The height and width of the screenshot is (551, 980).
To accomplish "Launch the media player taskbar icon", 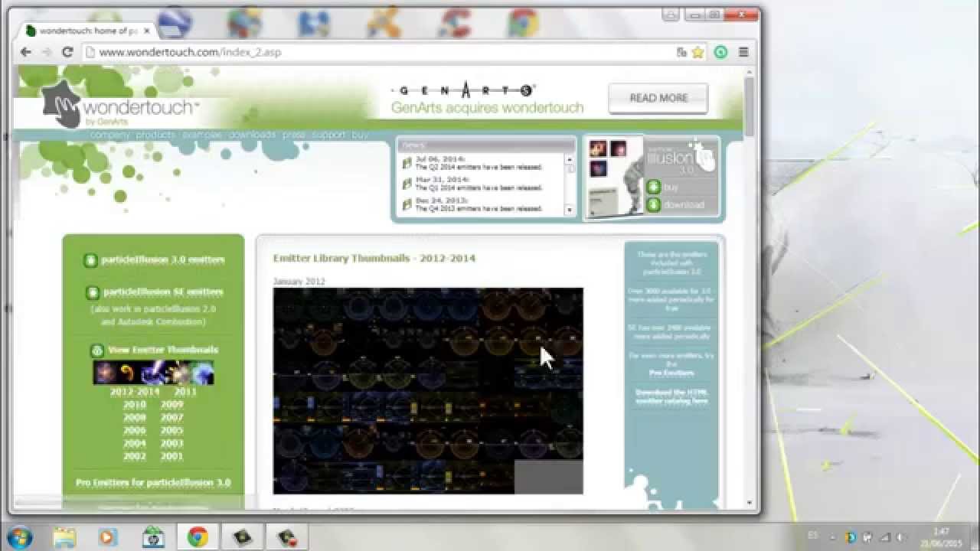I will pyautogui.click(x=108, y=536).
